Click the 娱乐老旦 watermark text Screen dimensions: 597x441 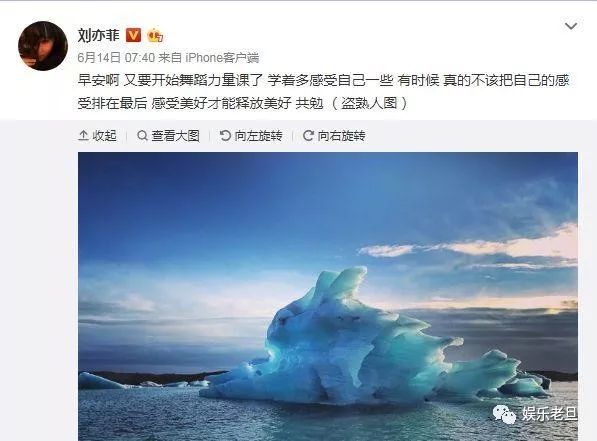point(549,414)
